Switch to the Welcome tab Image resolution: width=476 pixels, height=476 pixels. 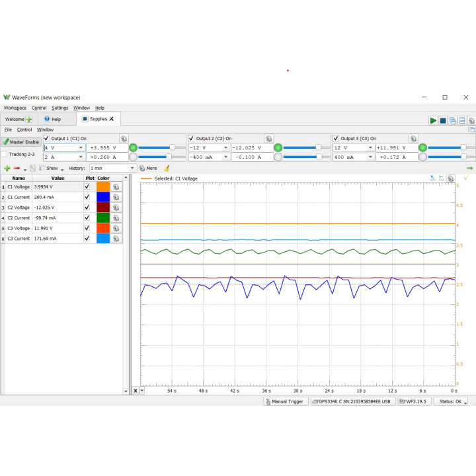click(x=19, y=119)
